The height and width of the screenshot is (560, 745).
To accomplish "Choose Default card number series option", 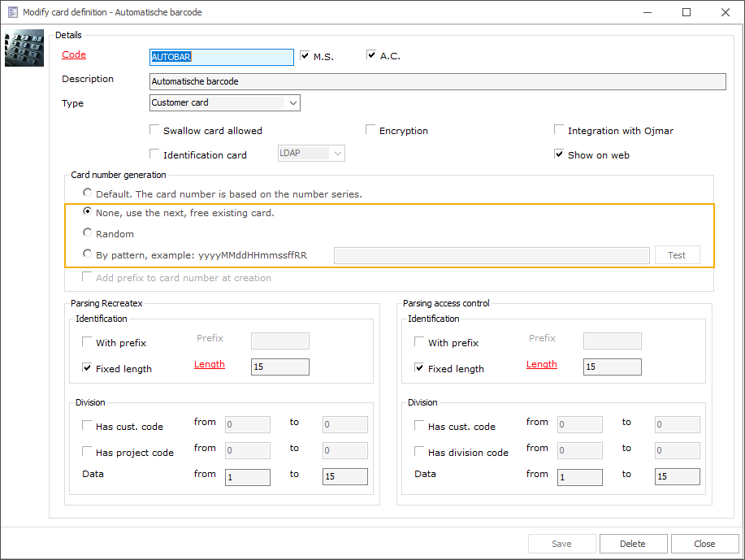I will coord(88,193).
